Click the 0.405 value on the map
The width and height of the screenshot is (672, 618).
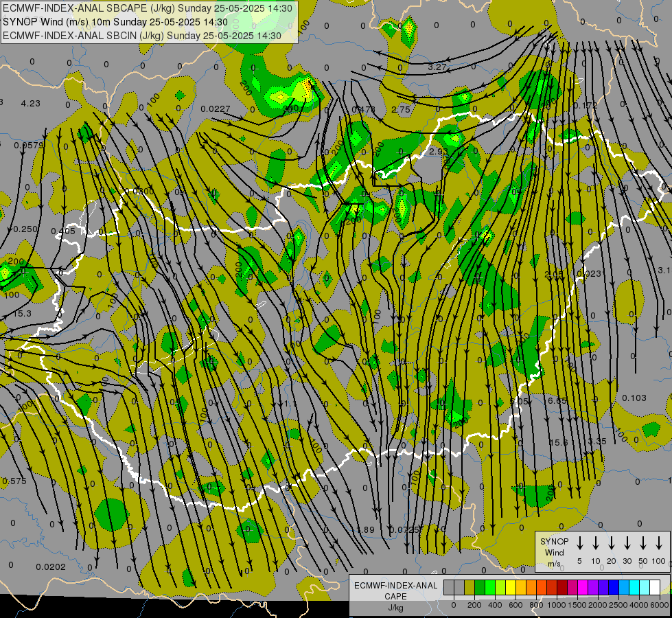coord(63,231)
